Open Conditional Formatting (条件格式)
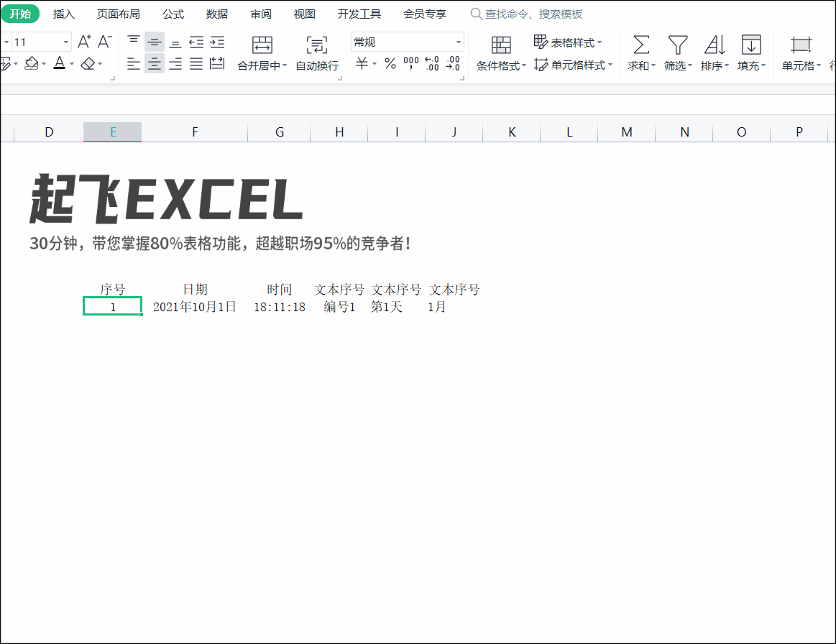The image size is (836, 644). 500,54
